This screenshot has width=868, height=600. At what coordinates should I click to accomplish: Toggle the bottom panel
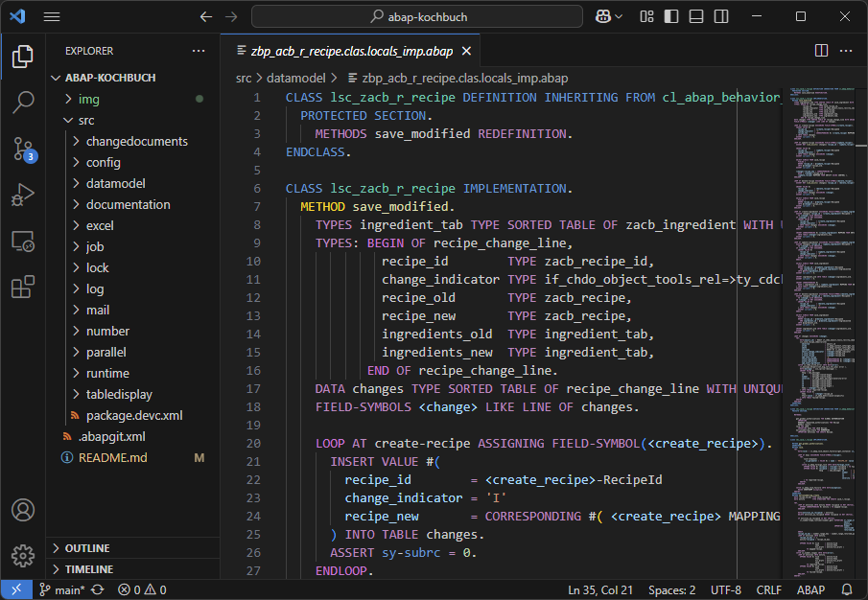pos(696,16)
